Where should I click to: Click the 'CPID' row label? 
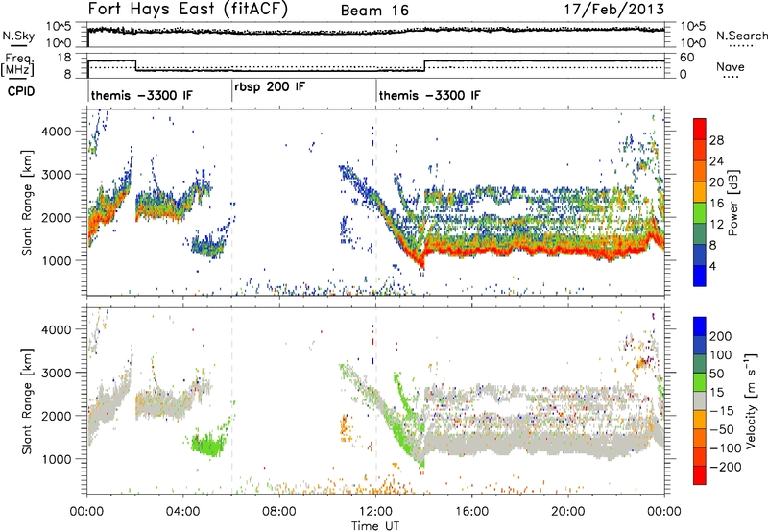click(x=21, y=91)
